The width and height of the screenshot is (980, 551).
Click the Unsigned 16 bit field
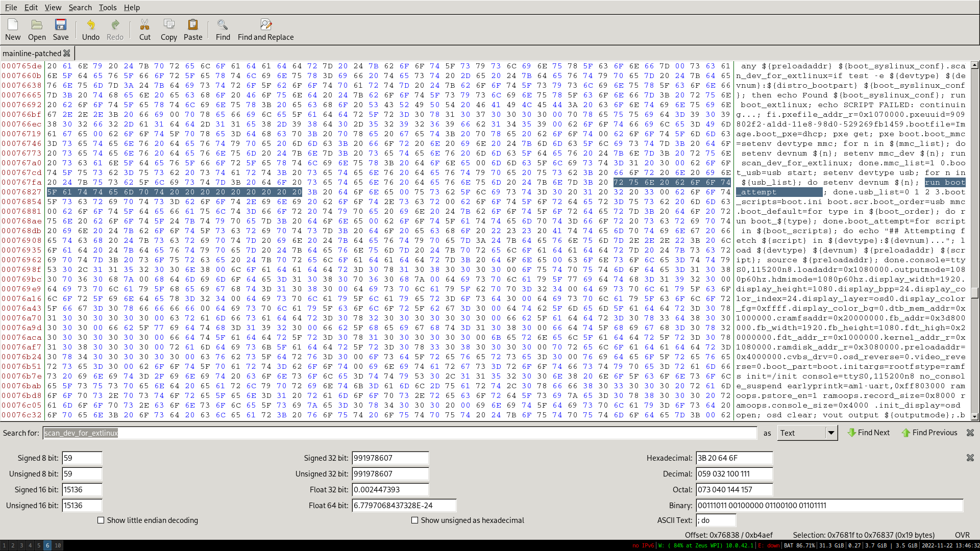(x=82, y=506)
